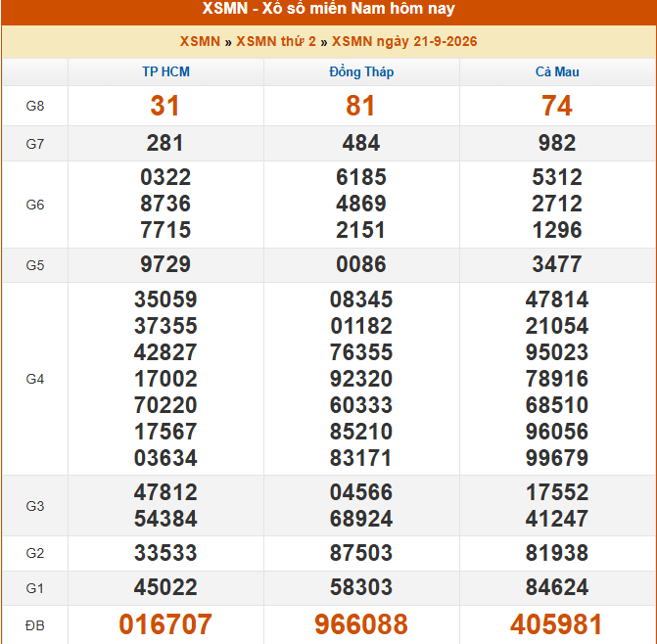Click G6 number 6185
This screenshot has height=644, width=657.
pyautogui.click(x=361, y=177)
